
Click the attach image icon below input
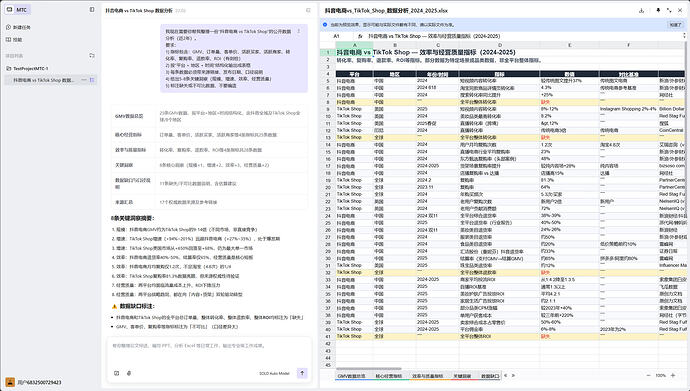click(117, 373)
